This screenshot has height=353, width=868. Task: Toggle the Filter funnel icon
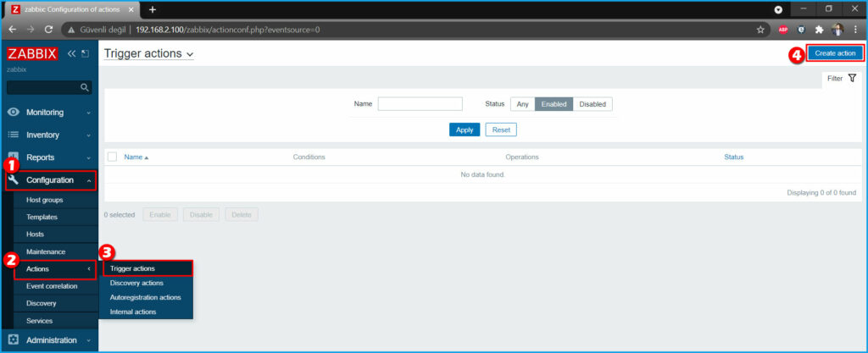852,79
